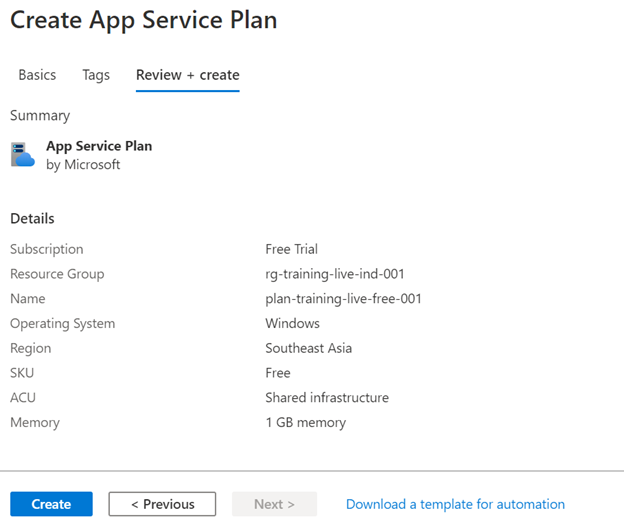Click the Create App Service Plan heading
The height and width of the screenshot is (526, 624).
[144, 20]
